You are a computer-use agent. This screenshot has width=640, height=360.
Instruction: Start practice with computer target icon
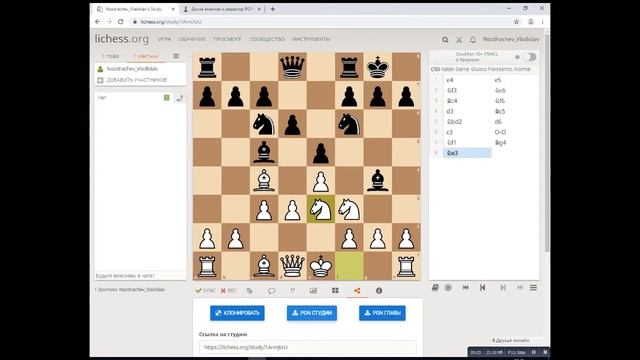(448, 288)
